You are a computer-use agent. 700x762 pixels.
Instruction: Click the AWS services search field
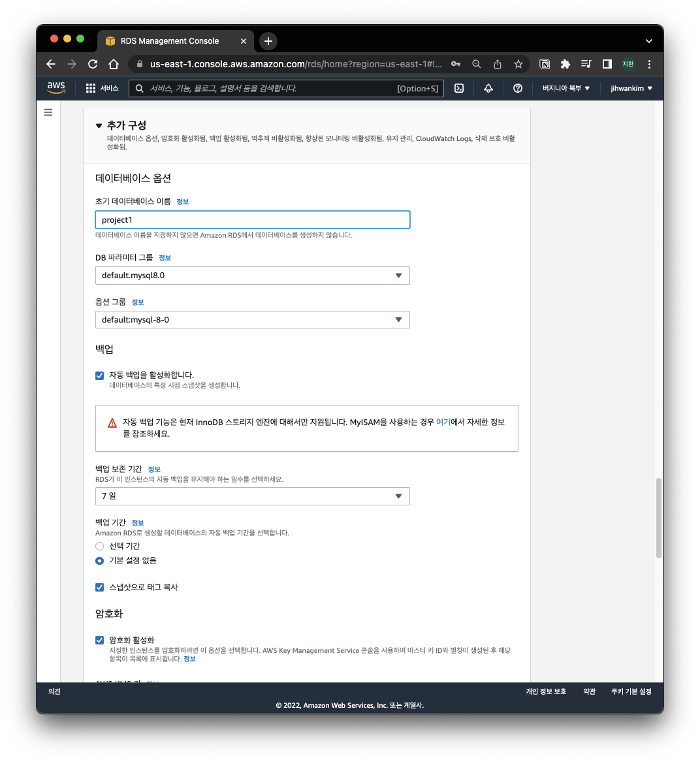tap(286, 88)
